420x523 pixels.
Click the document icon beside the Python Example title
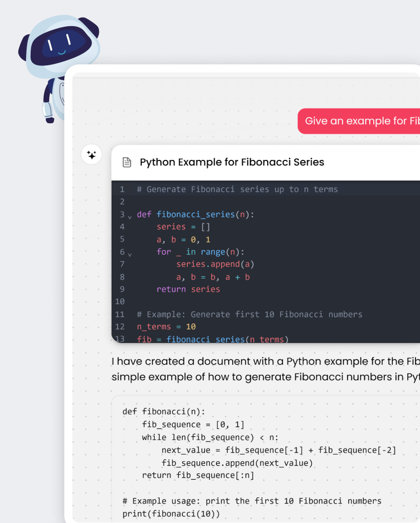point(127,162)
